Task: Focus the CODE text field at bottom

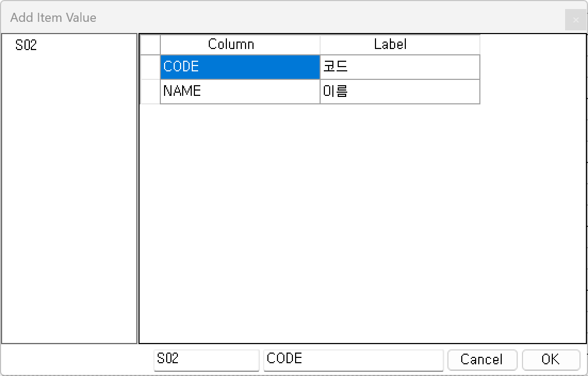Action: point(353,359)
